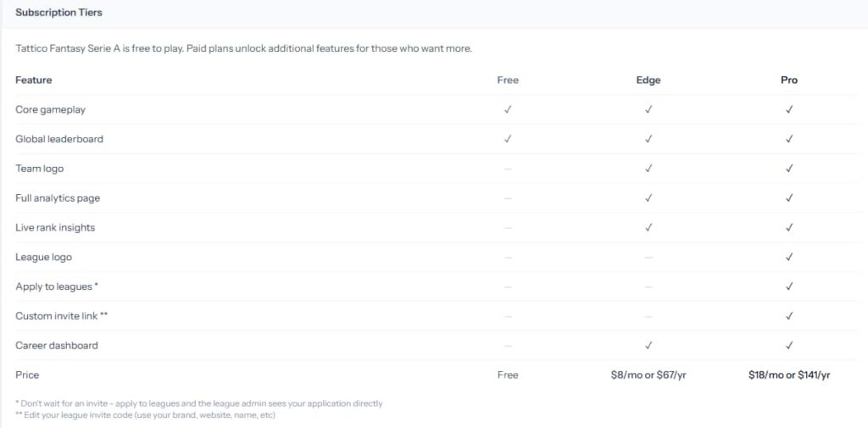868x428 pixels.
Task: Click the Feature column header
Action: 34,81
